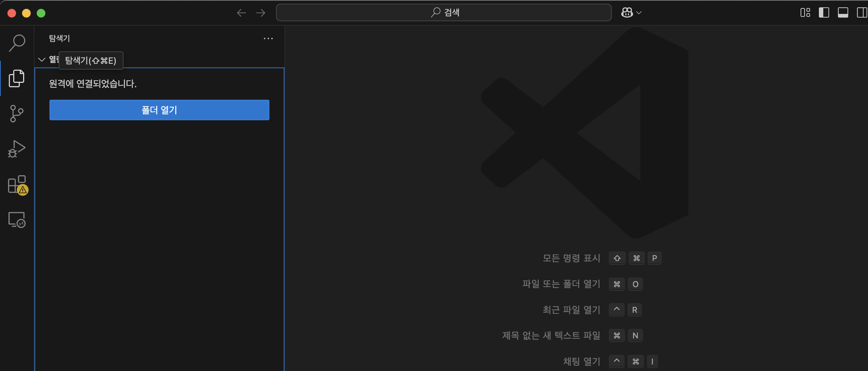The image size is (868, 371).
Task: Toggle the secondary side bar
Action: tap(862, 12)
